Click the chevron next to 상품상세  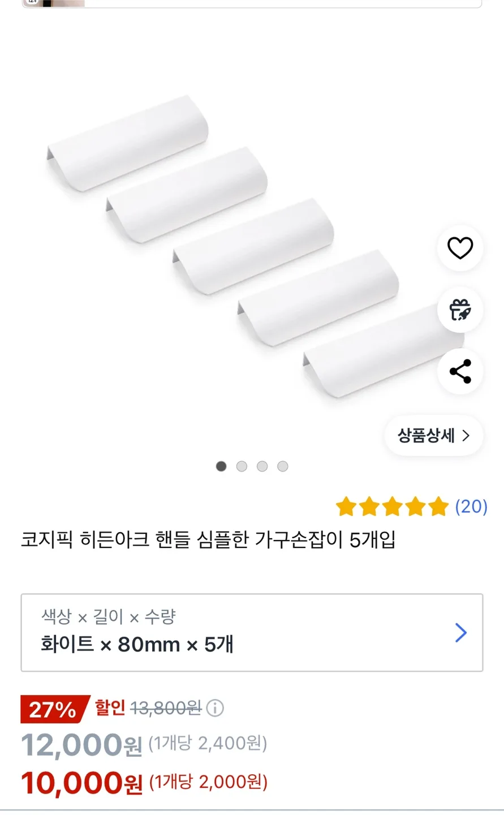466,435
